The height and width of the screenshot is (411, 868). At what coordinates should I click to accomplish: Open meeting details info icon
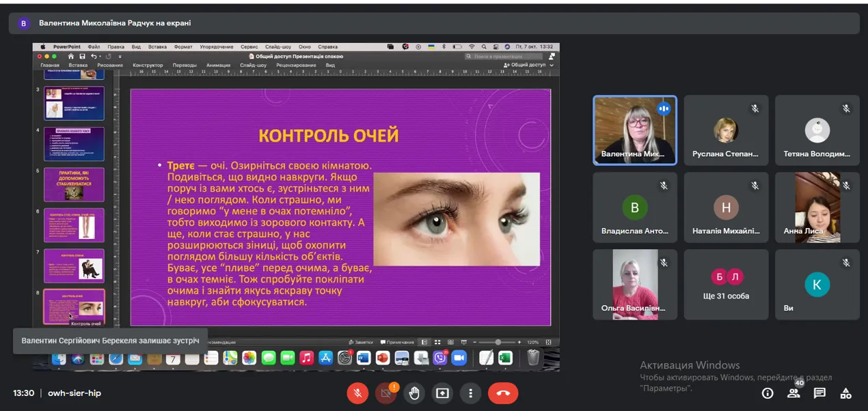tap(768, 393)
